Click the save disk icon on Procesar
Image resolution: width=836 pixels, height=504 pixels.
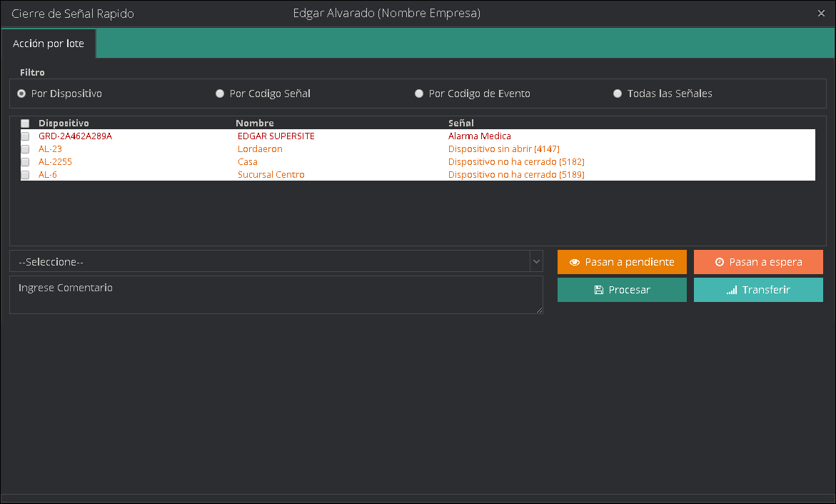(598, 290)
